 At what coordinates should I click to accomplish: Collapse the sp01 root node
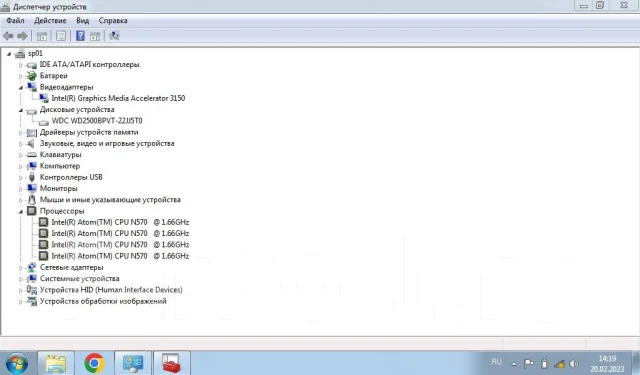click(x=9, y=54)
